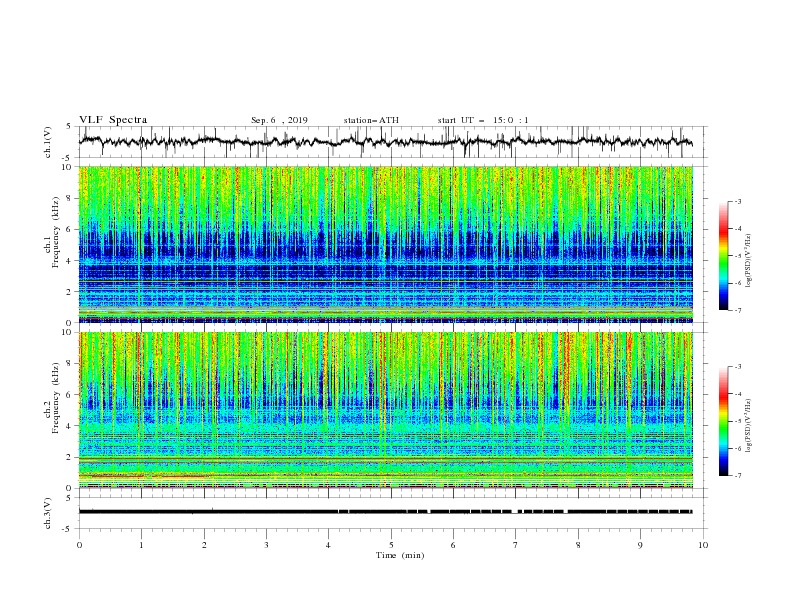Click the '4' kHz tick of ch.1 spectrogram
792x612 pixels.
(x=69, y=261)
